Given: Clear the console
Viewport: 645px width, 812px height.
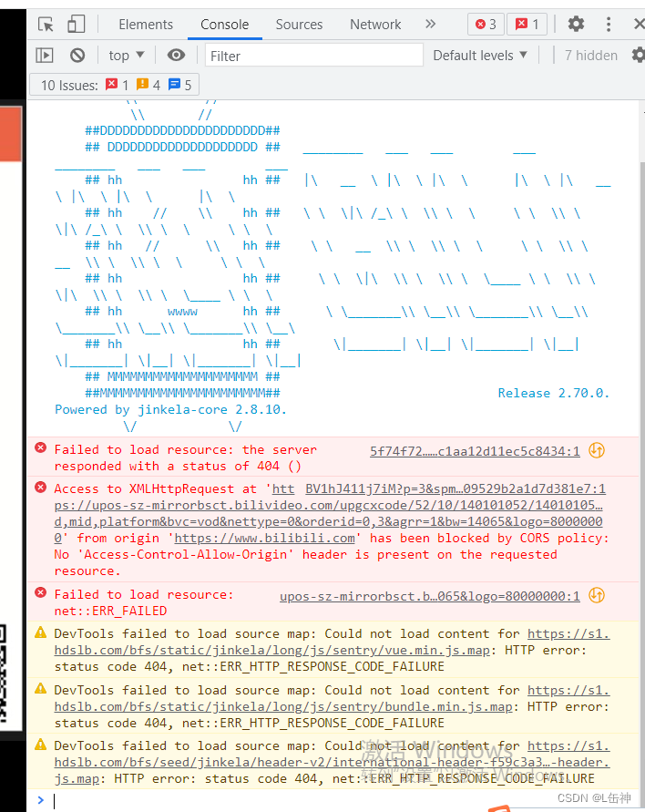Looking at the screenshot, I should [77, 55].
